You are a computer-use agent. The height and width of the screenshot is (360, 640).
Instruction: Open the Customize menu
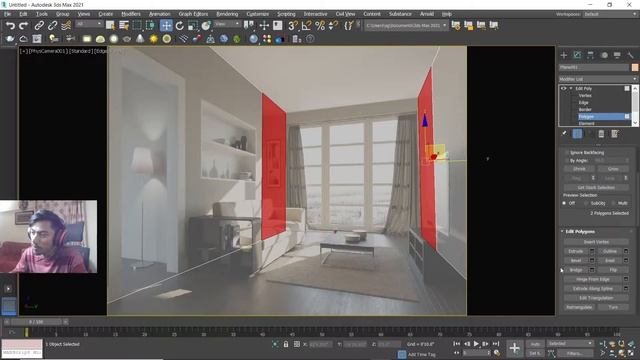click(258, 14)
